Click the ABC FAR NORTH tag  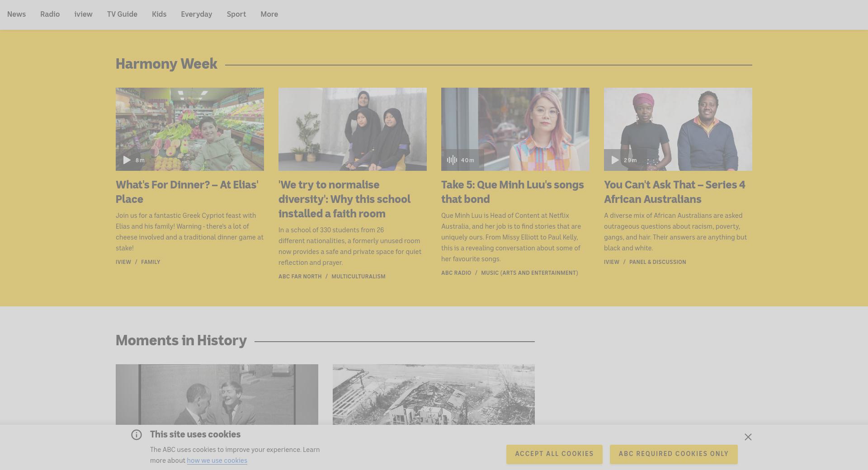click(300, 277)
